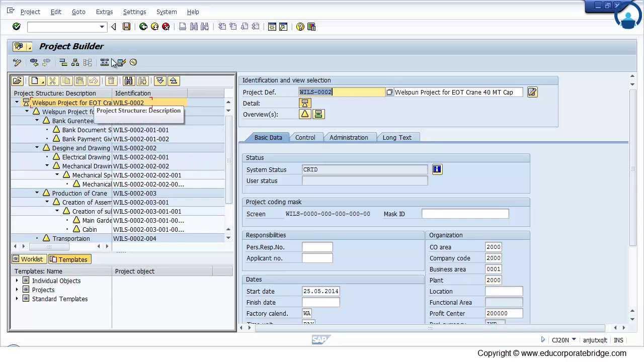Click the Start date field showing 25.05.2014

point(321,291)
